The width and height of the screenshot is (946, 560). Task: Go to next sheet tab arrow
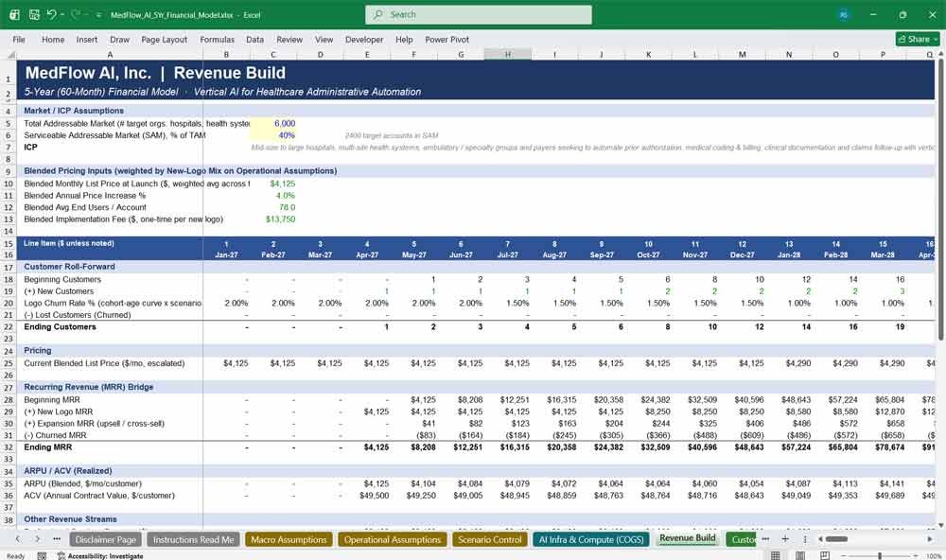tap(38, 539)
